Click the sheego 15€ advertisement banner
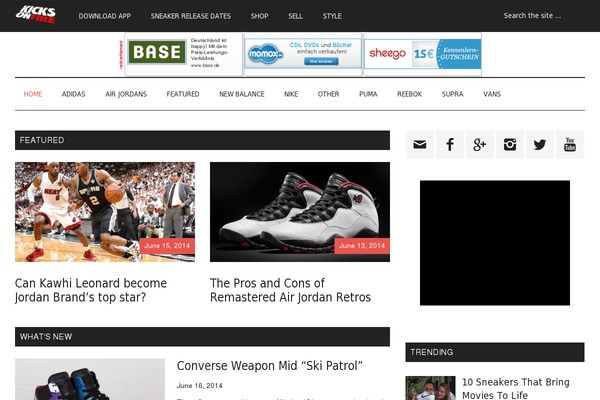This screenshot has height=400, width=600. tap(422, 54)
